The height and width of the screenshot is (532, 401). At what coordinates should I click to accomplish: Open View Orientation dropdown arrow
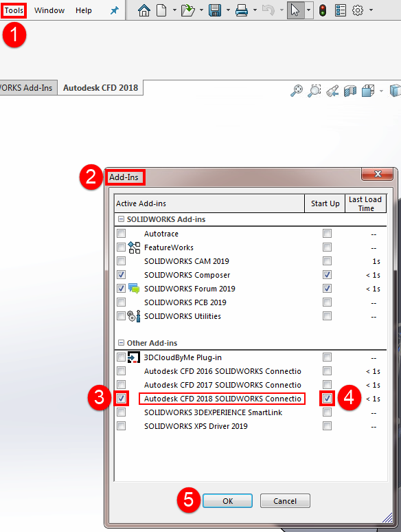click(x=382, y=91)
